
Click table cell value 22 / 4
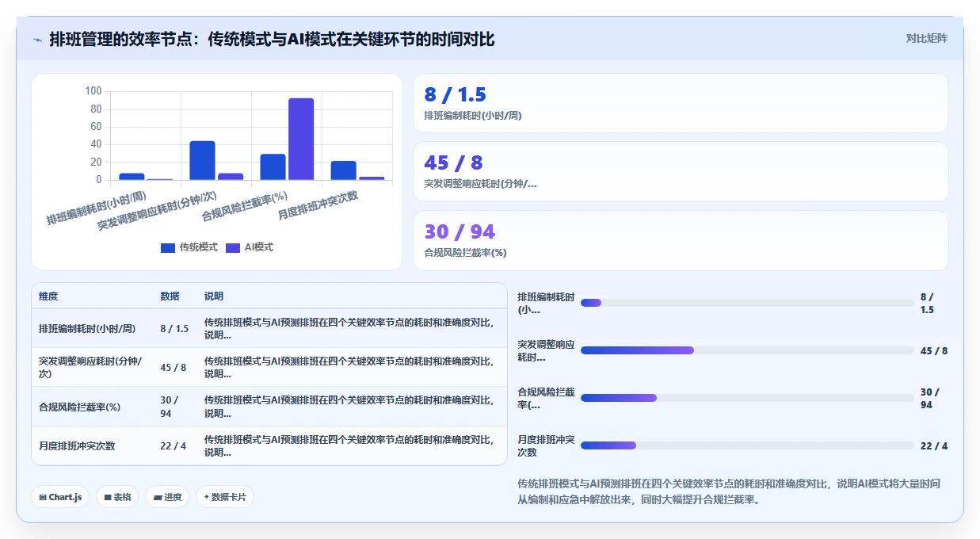click(174, 445)
